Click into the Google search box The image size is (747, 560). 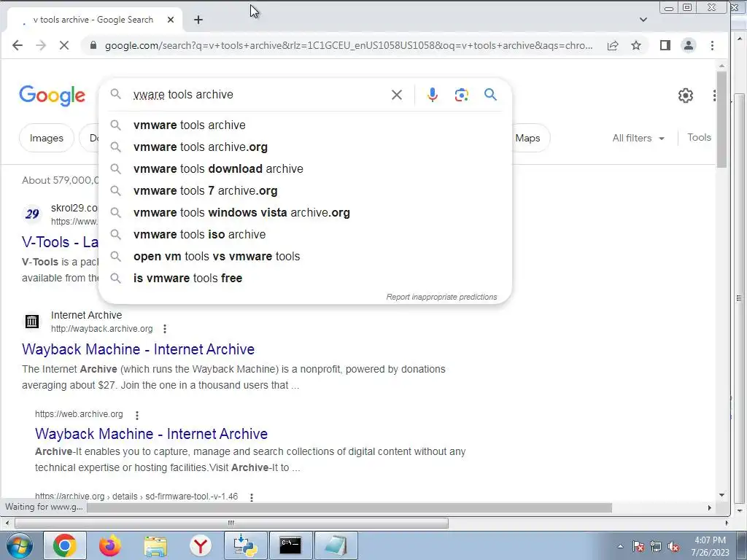pyautogui.click(x=258, y=94)
